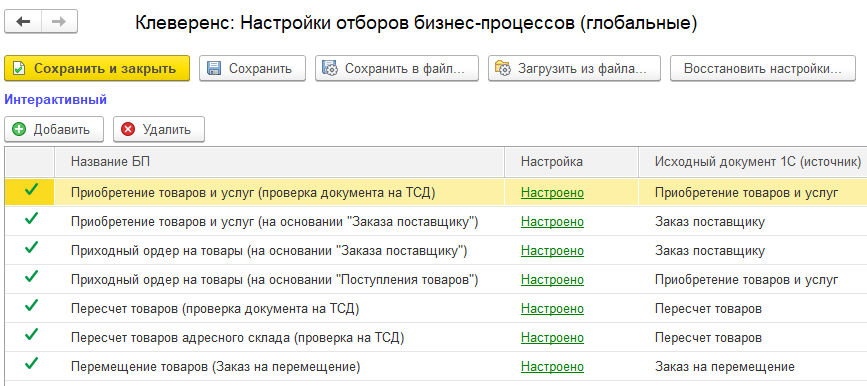Viewport: 867px width, 386px height.
Task: Open the Настроено link for Пересчет товаров (проверка документа на ТСД)
Action: point(552,308)
